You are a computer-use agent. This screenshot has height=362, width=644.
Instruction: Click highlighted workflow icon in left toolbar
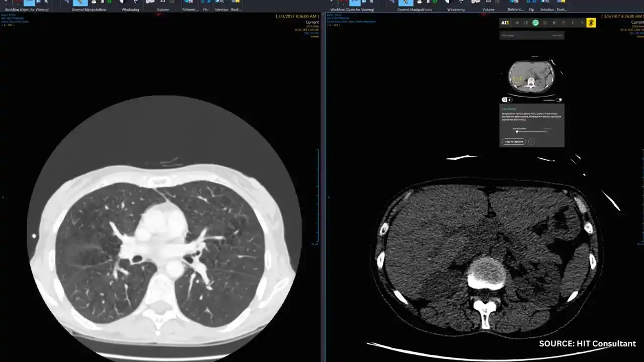pyautogui.click(x=30, y=2)
